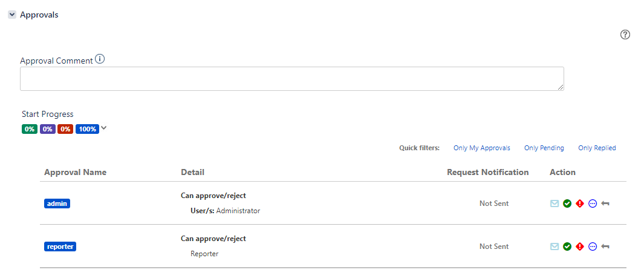Click into the Approval Comment text box
This screenshot has height=278, width=644.
click(292, 79)
